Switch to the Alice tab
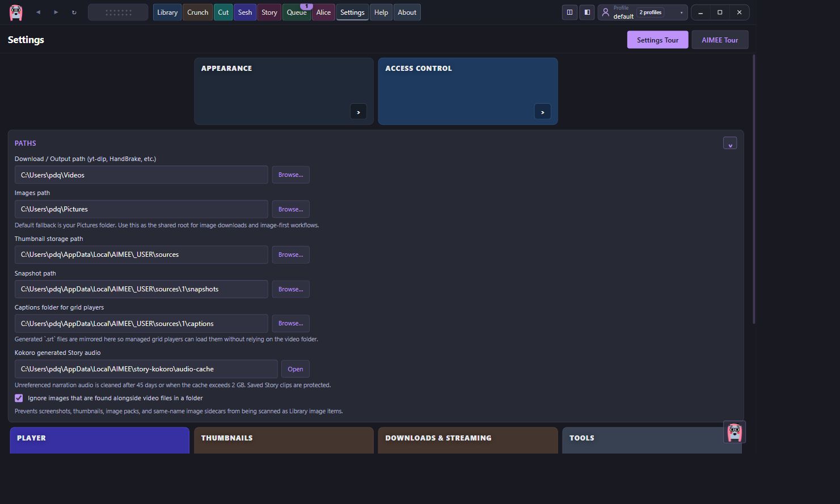 [323, 12]
